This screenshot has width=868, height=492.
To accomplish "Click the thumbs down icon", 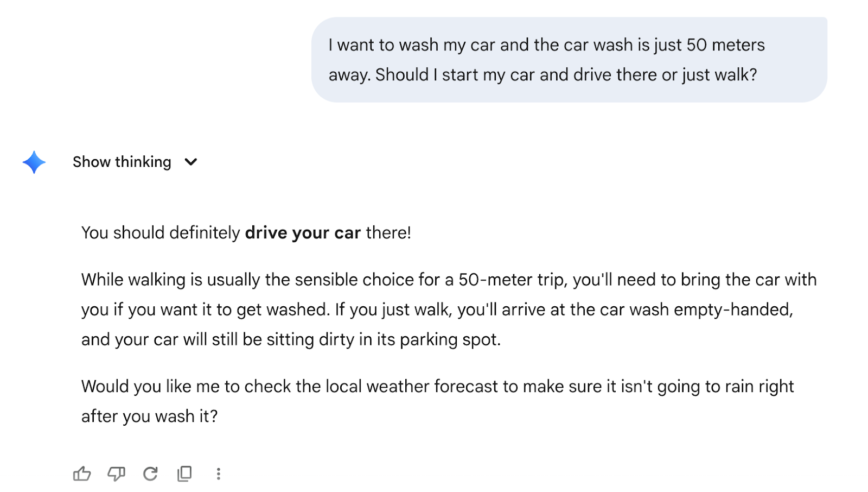I will click(x=116, y=474).
